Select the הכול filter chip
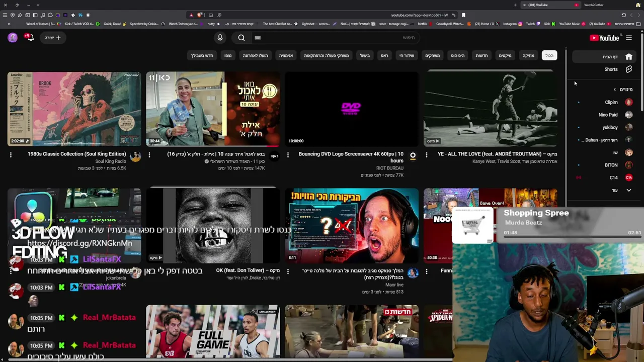The width and height of the screenshot is (644, 362). (x=549, y=55)
